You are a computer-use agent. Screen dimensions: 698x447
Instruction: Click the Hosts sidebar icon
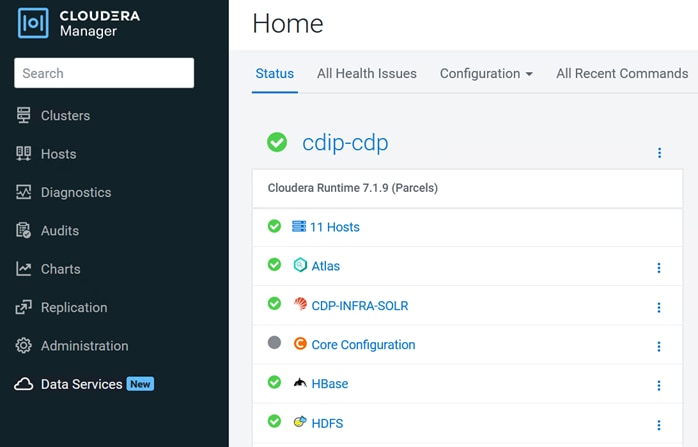[24, 154]
